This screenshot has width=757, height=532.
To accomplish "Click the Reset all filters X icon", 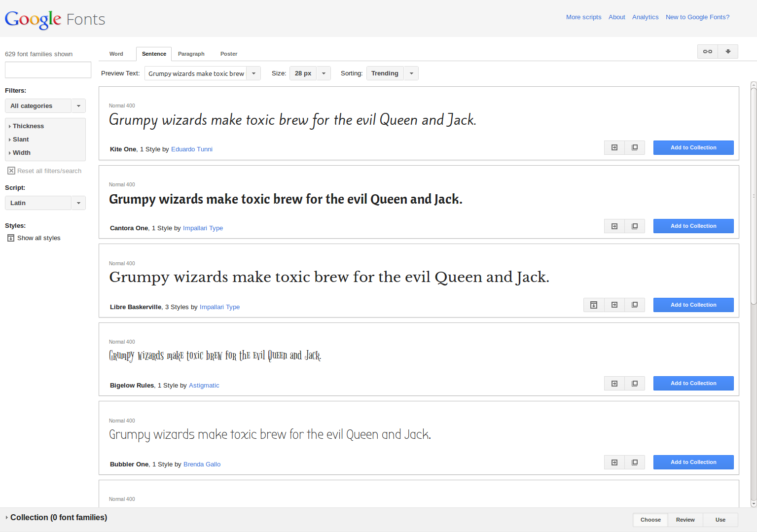I will click(11, 171).
